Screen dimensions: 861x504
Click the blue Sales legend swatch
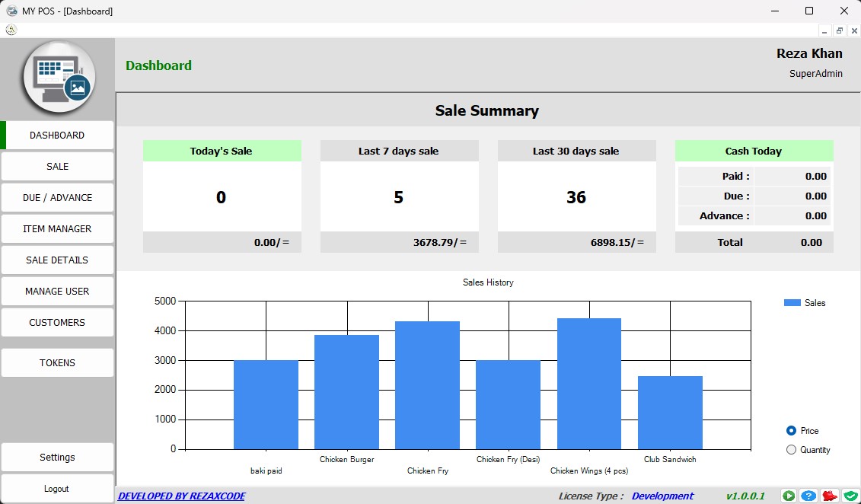(x=792, y=303)
